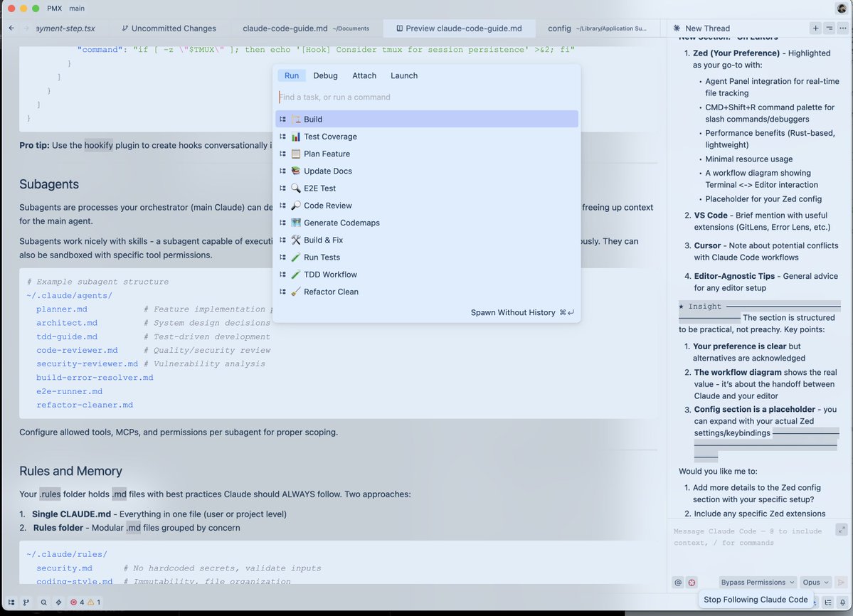This screenshot has height=616, width=853.
Task: Click the send message paper plane icon
Action: [841, 582]
